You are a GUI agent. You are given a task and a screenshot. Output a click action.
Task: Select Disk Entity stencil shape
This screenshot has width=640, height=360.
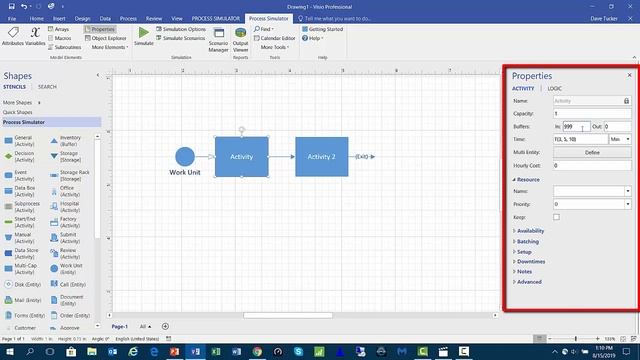click(23, 284)
